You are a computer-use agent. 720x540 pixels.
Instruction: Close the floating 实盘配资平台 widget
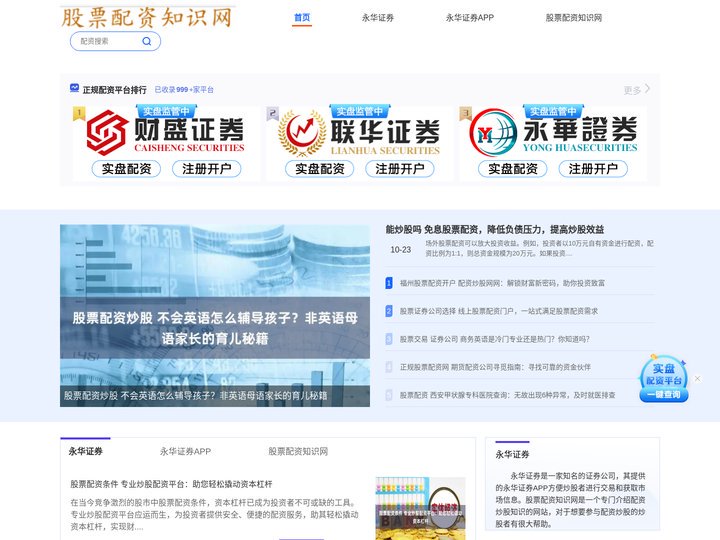point(698,378)
